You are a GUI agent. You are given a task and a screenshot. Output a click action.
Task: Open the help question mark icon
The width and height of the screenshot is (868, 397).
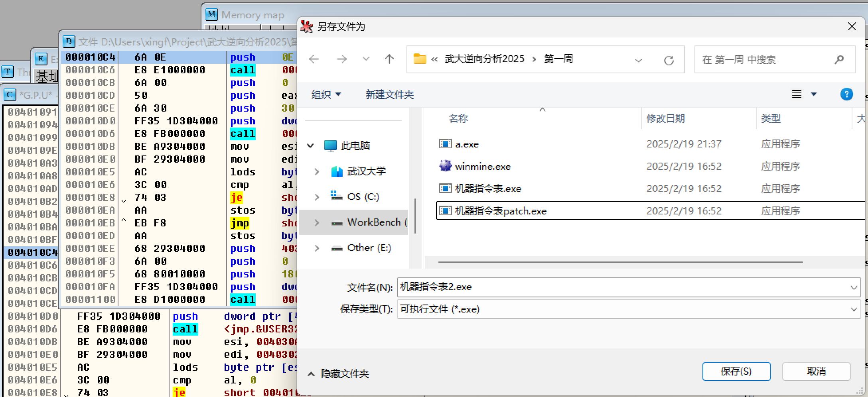click(846, 94)
